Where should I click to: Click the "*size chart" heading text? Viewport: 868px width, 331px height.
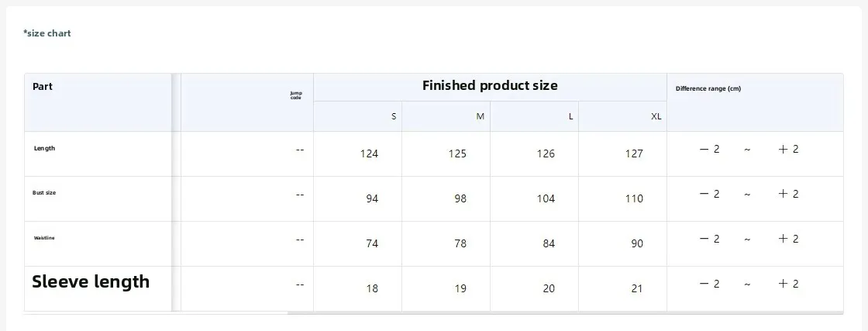click(47, 33)
